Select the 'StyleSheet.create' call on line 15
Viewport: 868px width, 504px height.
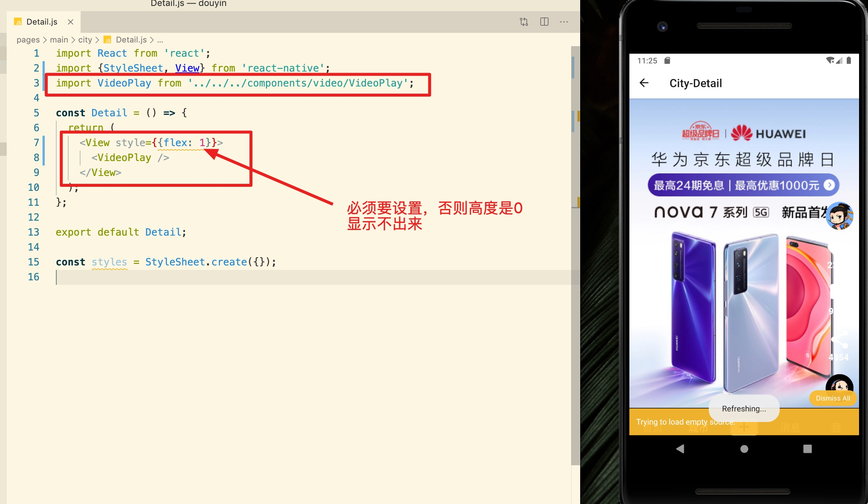[196, 262]
